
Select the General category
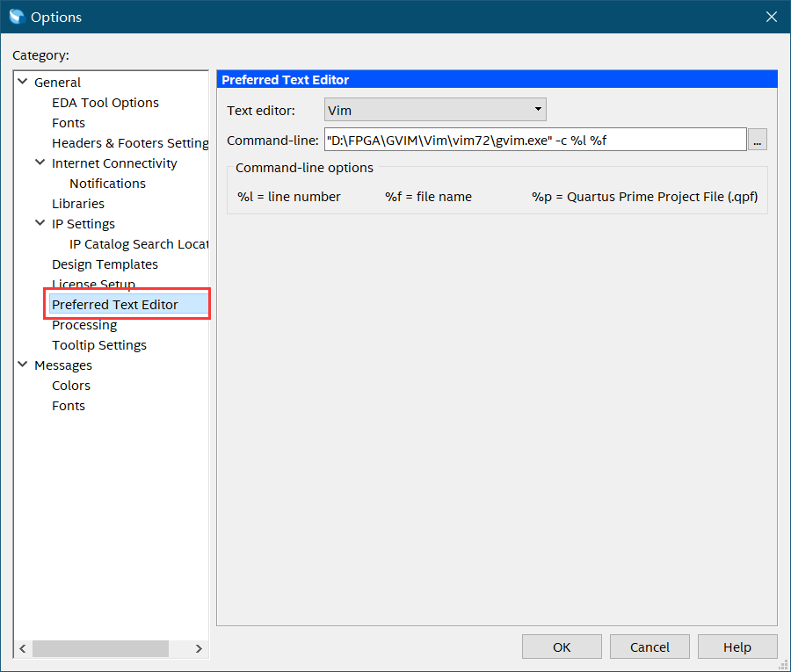coord(57,83)
